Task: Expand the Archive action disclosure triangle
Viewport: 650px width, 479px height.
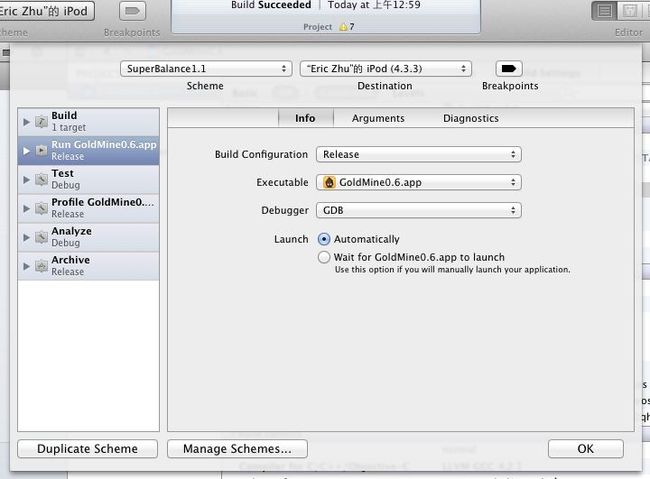Action: [27, 266]
